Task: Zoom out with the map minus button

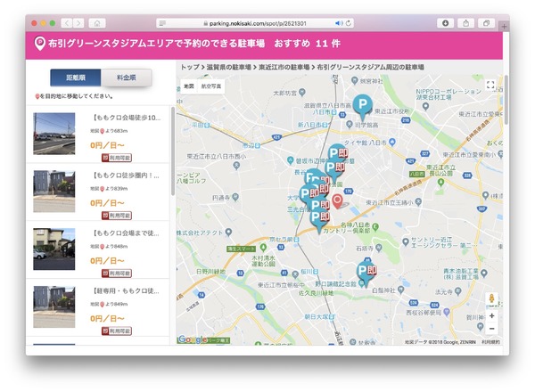Action: pos(491,330)
